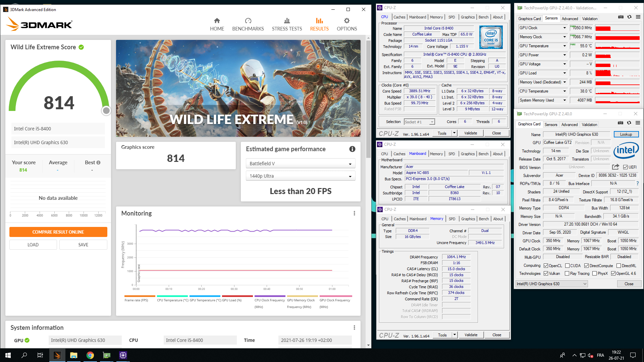Open the Windows notification center
Viewport: 644px width, 362px height.
click(633, 355)
